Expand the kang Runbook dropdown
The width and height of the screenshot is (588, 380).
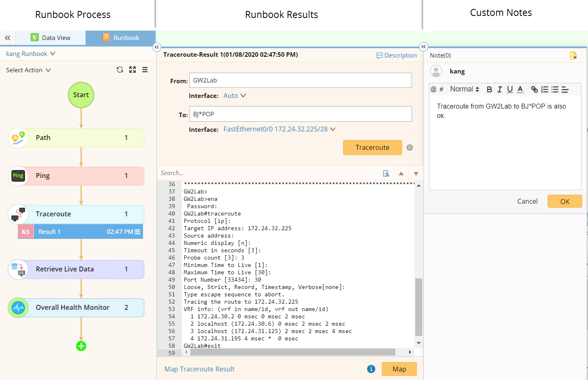(31, 54)
